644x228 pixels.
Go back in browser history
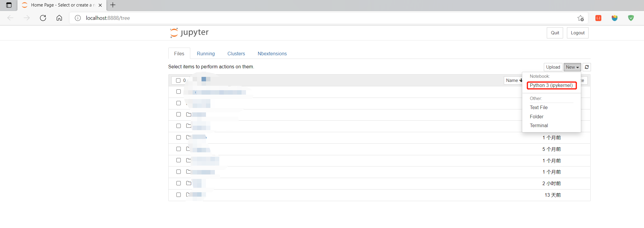10,18
